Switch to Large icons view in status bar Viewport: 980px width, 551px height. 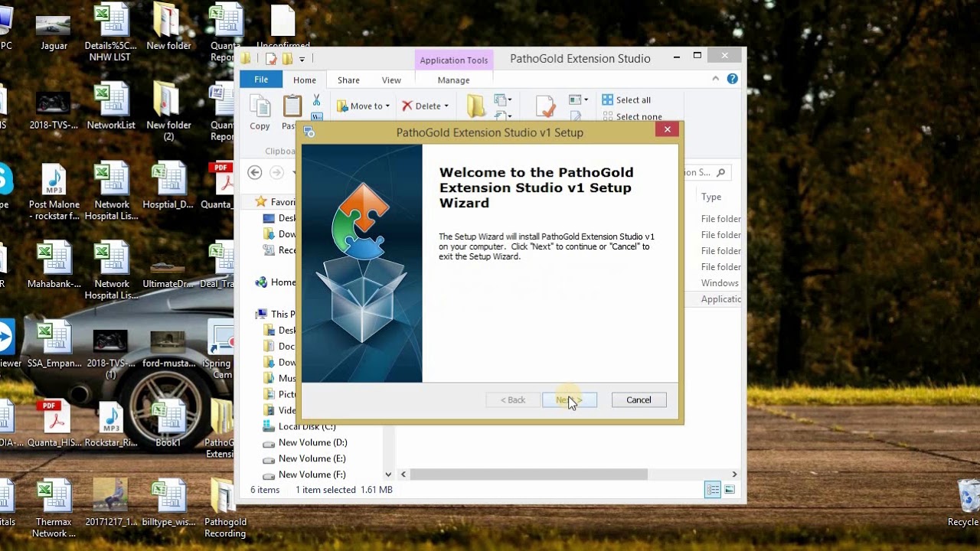[x=730, y=490]
